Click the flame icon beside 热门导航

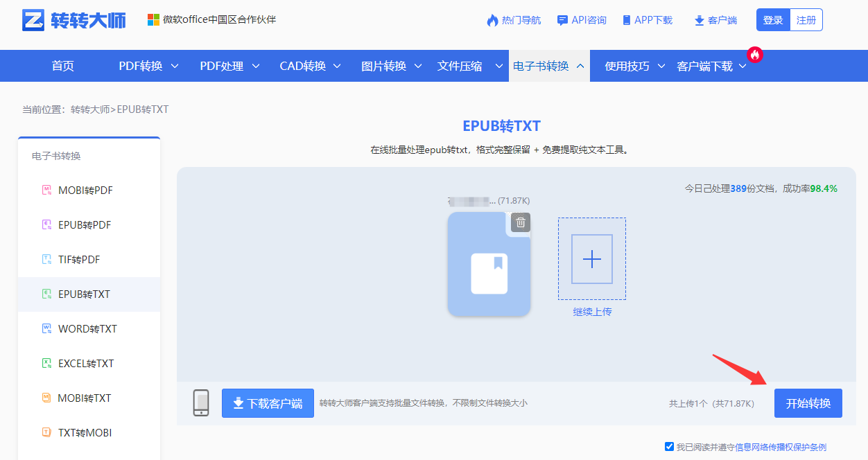[492, 20]
